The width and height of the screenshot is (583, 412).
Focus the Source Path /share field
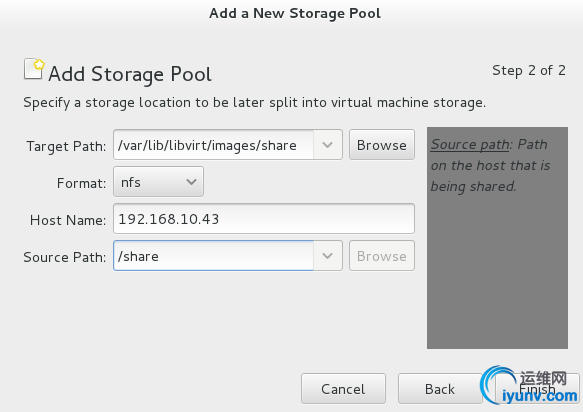click(213, 256)
